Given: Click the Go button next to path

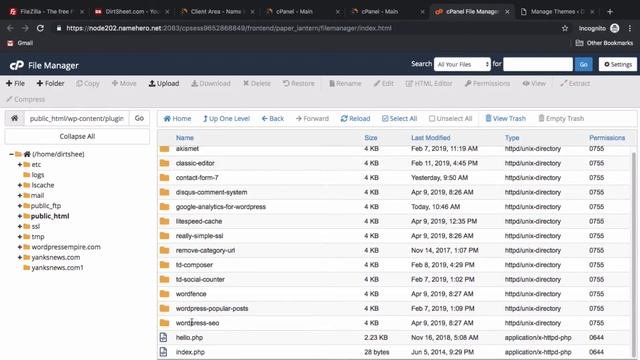Looking at the screenshot, I should coord(139,118).
